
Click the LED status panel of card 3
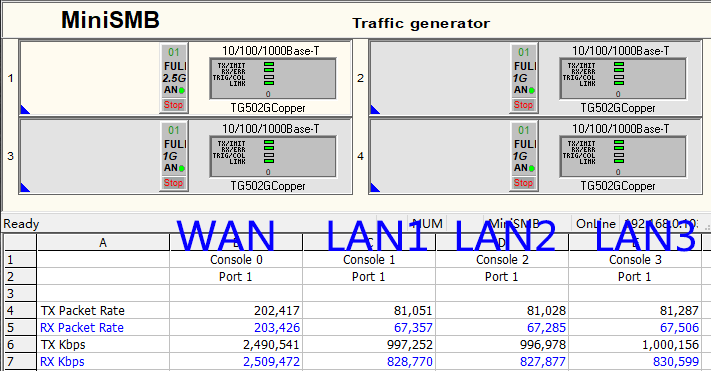click(x=273, y=156)
